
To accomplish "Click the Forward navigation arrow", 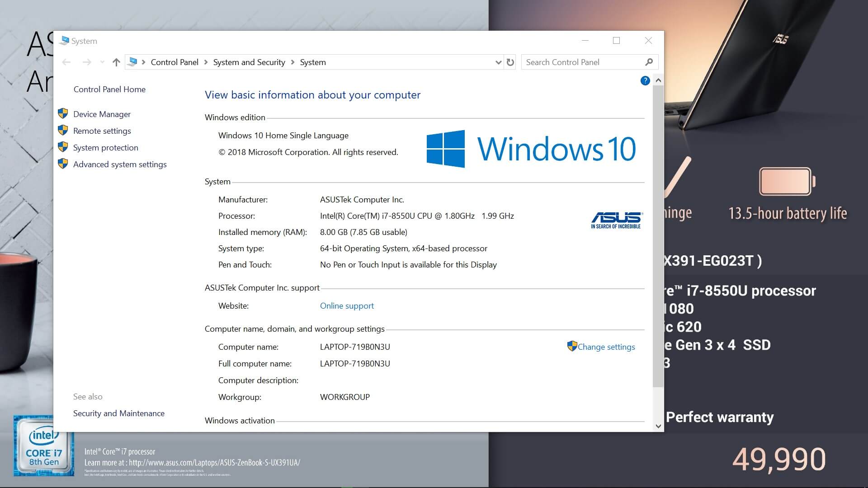I will [x=87, y=62].
